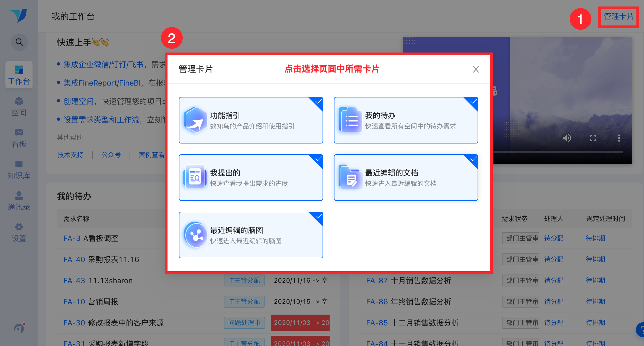Close the 管理卡片 dialog
Viewport: 644px width, 346px height.
point(476,69)
